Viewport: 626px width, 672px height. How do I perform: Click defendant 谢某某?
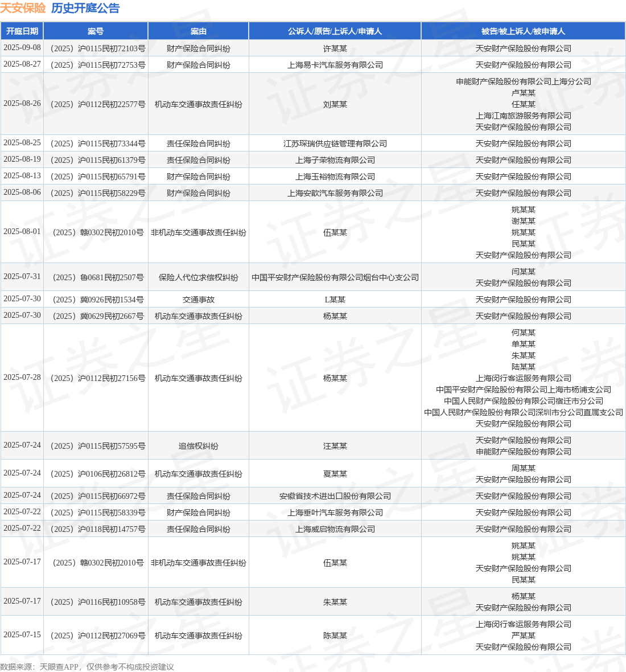pos(523,221)
